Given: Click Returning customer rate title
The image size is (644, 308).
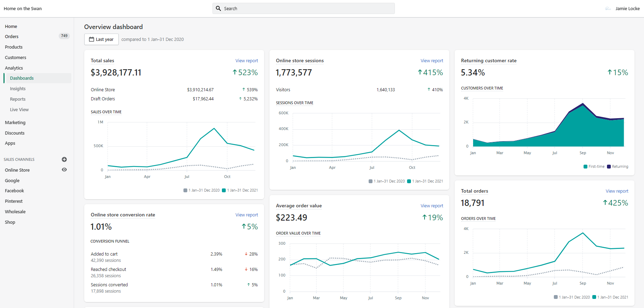Looking at the screenshot, I should point(489,60).
